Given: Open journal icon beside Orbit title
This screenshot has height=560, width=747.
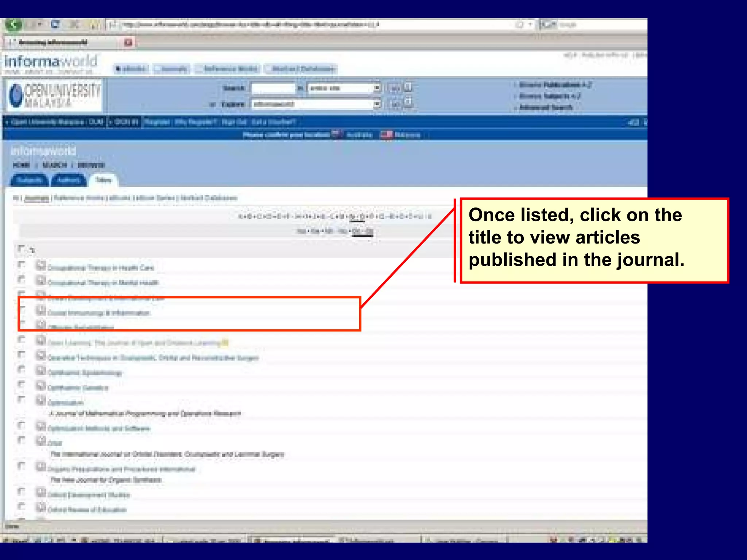Looking at the screenshot, I should point(41,441).
